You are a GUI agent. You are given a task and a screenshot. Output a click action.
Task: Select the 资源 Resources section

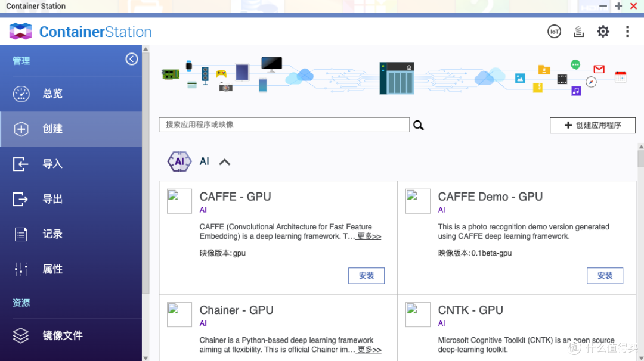[x=21, y=303]
